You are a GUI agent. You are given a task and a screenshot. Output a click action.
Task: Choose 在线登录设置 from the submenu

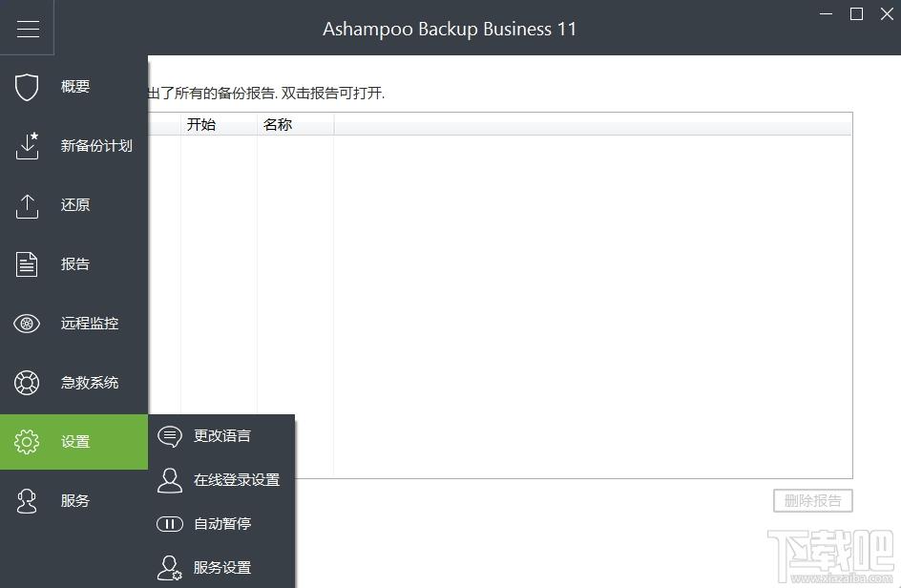tap(221, 480)
